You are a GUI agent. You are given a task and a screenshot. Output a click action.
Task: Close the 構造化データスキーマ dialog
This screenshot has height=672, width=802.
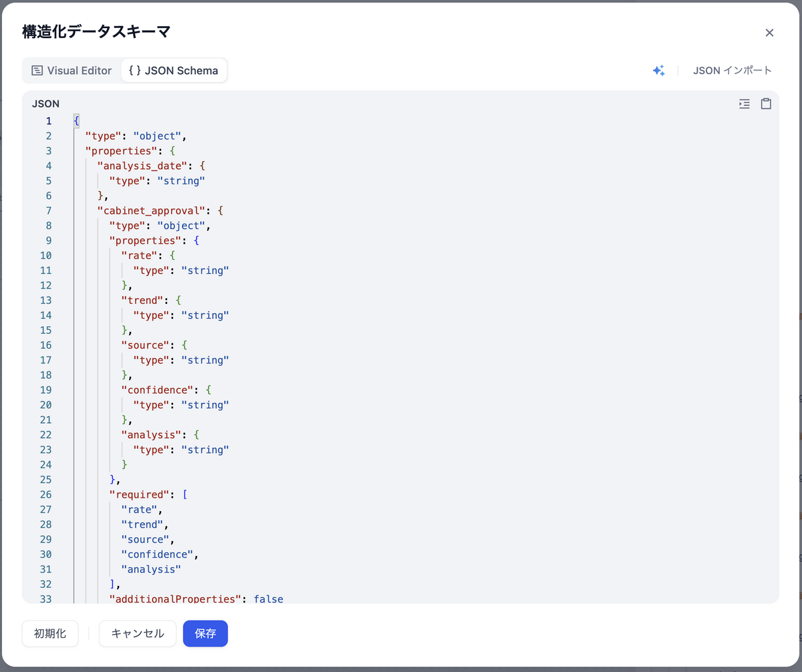pos(769,32)
